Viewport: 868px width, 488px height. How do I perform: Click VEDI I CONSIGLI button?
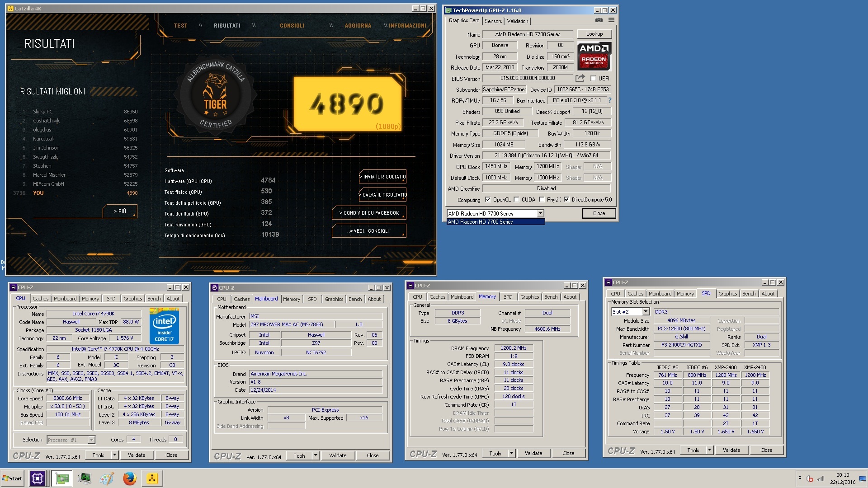click(369, 231)
